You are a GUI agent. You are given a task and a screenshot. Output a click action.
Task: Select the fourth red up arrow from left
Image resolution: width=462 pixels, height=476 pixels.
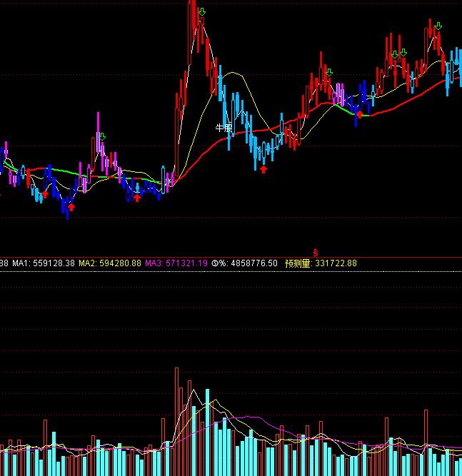(x=263, y=169)
